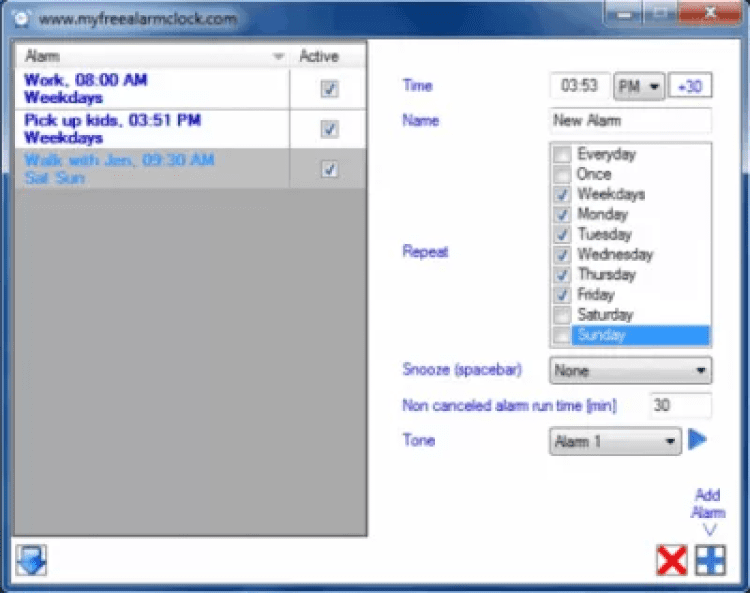Image resolution: width=750 pixels, height=593 pixels.
Task: Click the time field showing 03:53
Action: [580, 86]
